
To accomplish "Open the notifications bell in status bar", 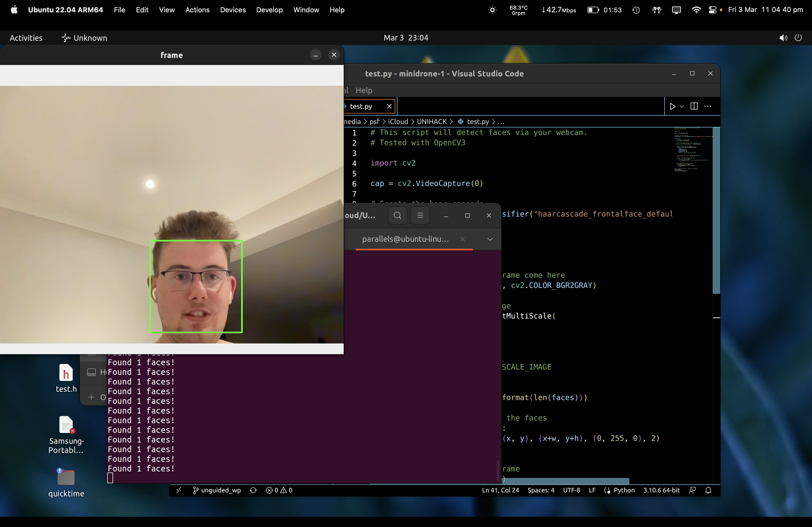I will (708, 490).
